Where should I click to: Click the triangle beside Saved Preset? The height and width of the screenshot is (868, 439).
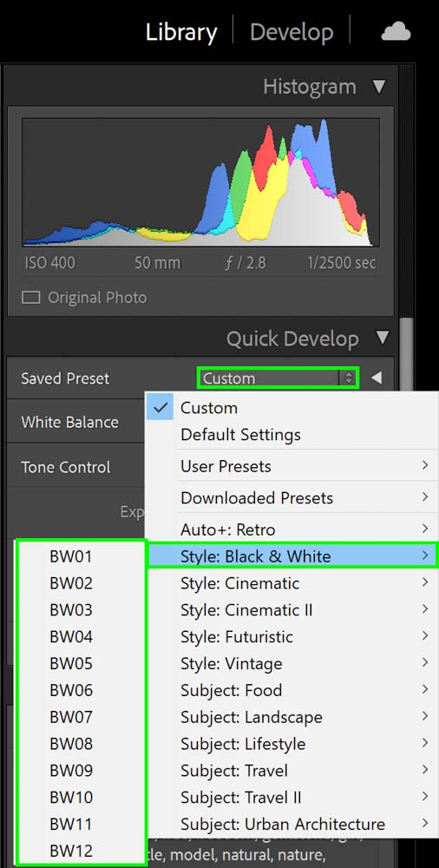(377, 378)
